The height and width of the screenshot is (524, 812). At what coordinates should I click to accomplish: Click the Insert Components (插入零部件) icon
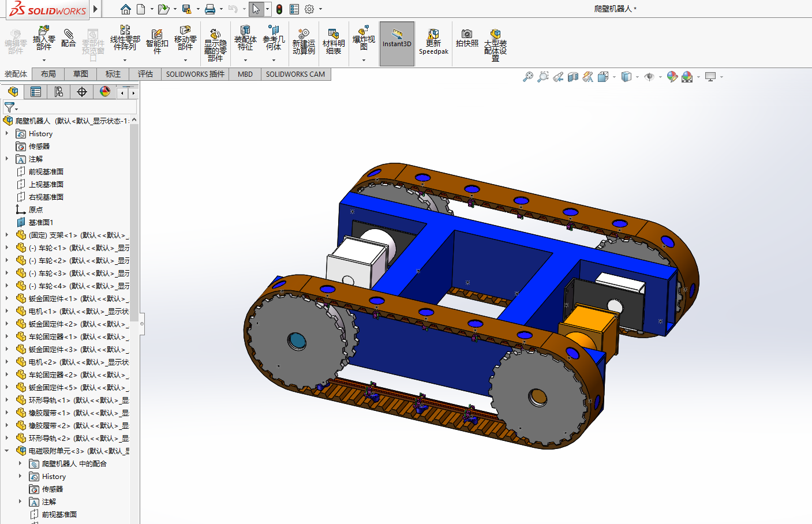point(44,38)
